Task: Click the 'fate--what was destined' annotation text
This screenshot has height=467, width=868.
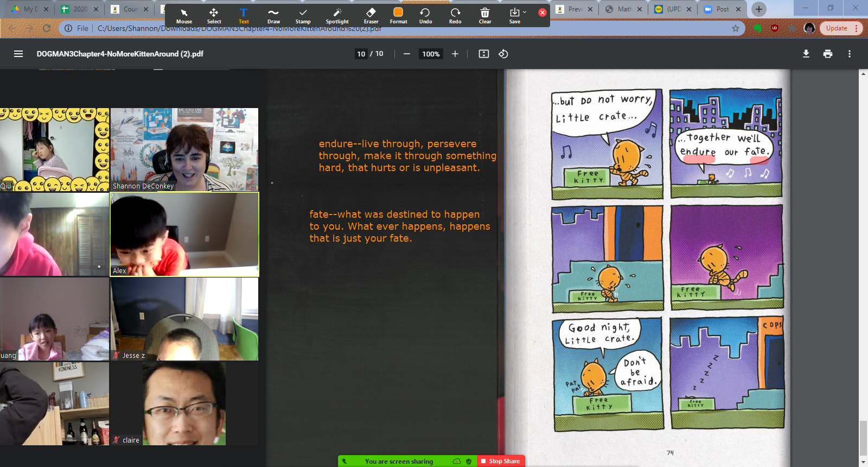Action: [399, 226]
